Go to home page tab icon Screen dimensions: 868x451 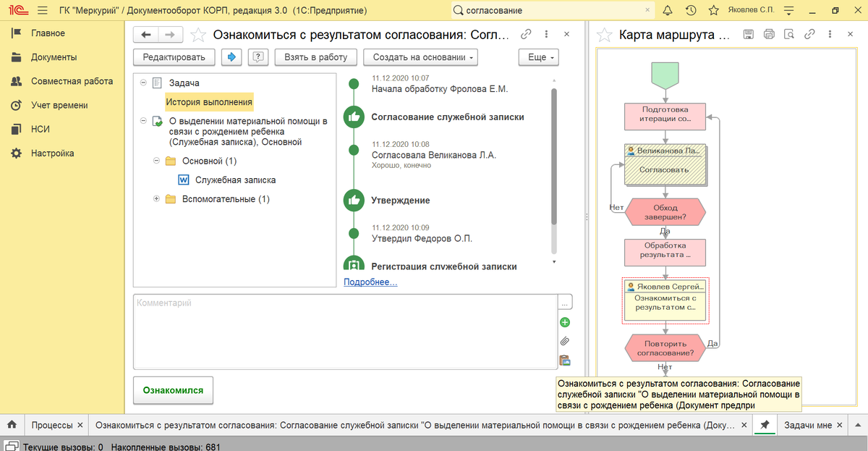(12, 425)
